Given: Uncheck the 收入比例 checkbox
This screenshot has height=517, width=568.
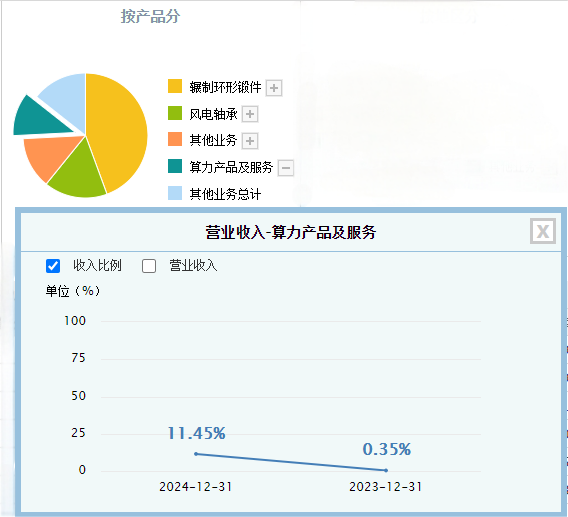Looking at the screenshot, I should [x=53, y=266].
